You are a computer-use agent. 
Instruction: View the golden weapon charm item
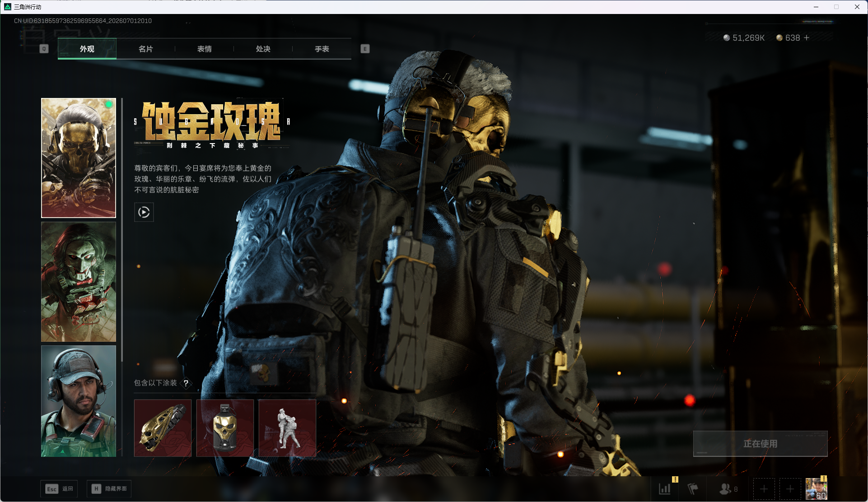point(163,428)
